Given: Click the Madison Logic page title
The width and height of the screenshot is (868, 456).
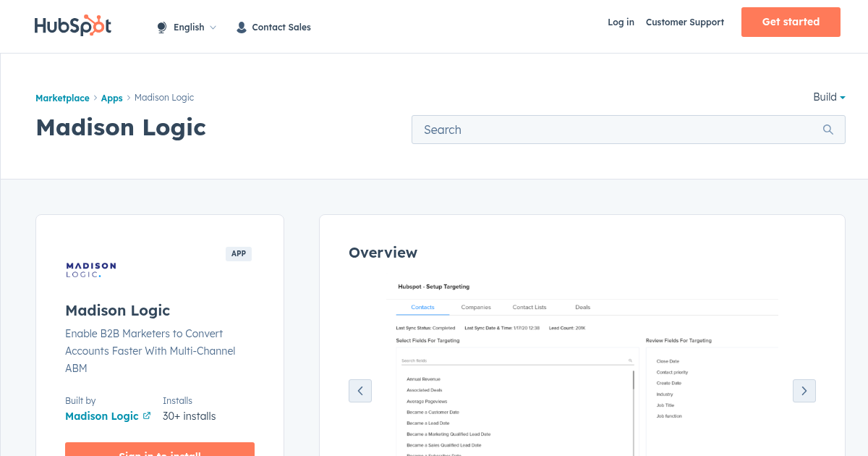Looking at the screenshot, I should pyautogui.click(x=121, y=127).
